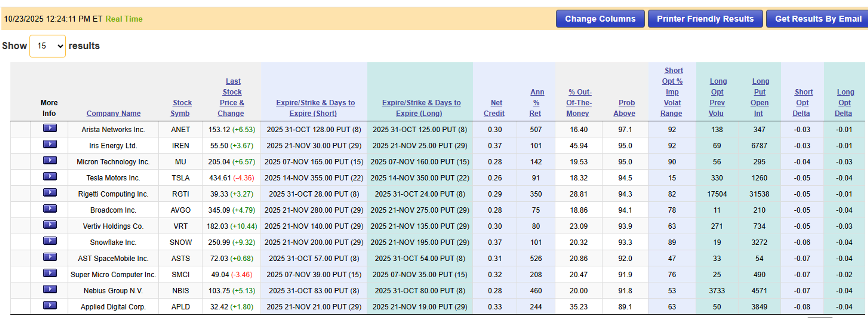This screenshot has width=868, height=318.
Task: Click the 2025 21-NOV 275.00 PUT (29) cell
Action: [x=420, y=210]
